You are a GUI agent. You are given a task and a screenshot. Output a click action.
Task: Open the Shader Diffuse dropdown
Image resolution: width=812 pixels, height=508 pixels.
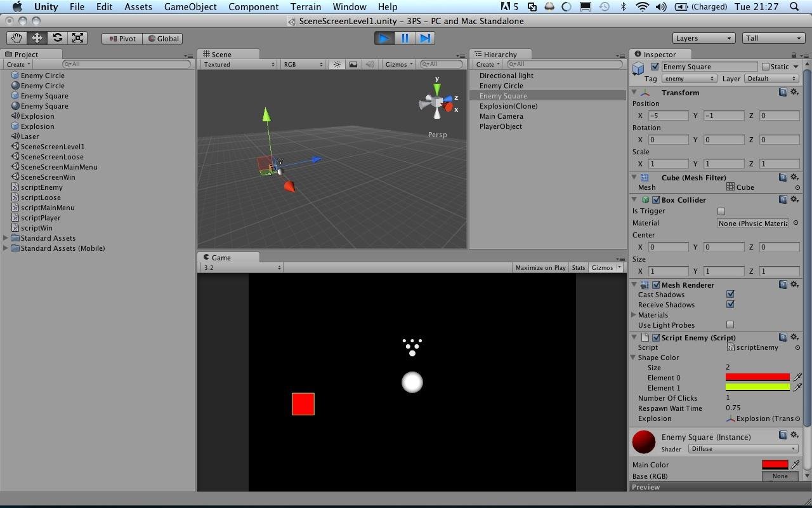click(x=742, y=449)
